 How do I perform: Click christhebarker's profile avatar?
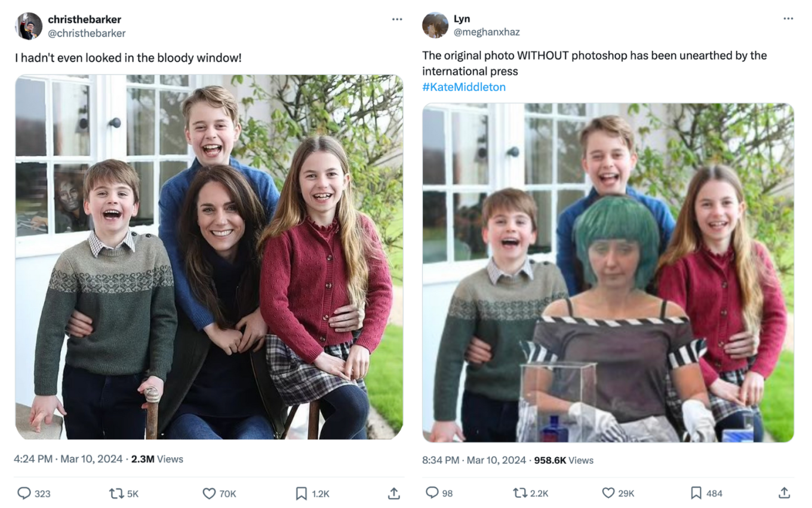[x=29, y=26]
